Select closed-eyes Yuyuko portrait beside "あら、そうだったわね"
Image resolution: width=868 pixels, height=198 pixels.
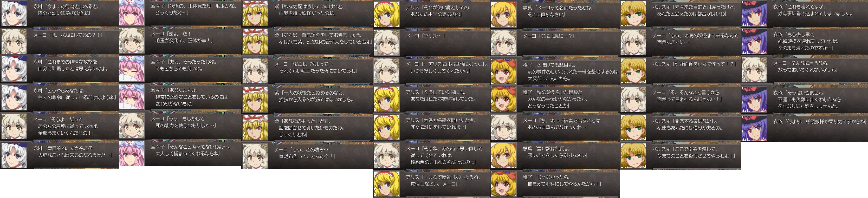(131, 69)
